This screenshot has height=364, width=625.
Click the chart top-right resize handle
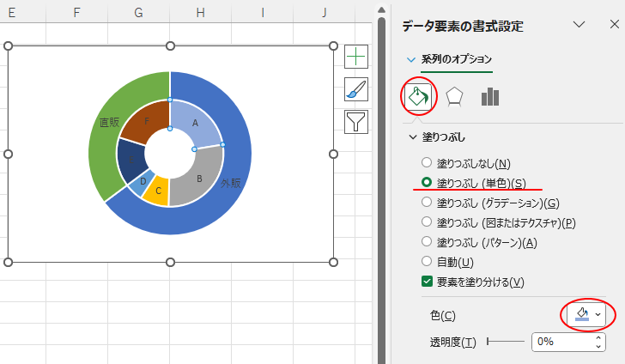[x=334, y=45]
